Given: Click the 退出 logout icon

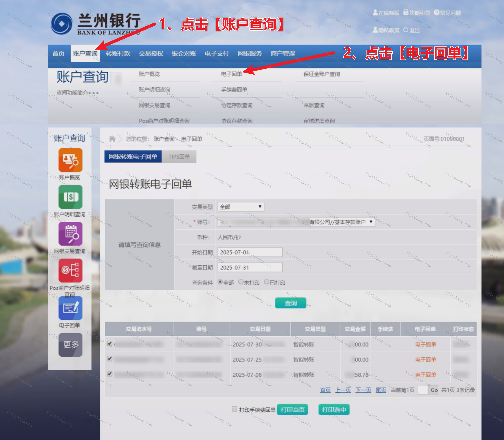Looking at the screenshot, I should (x=406, y=30).
